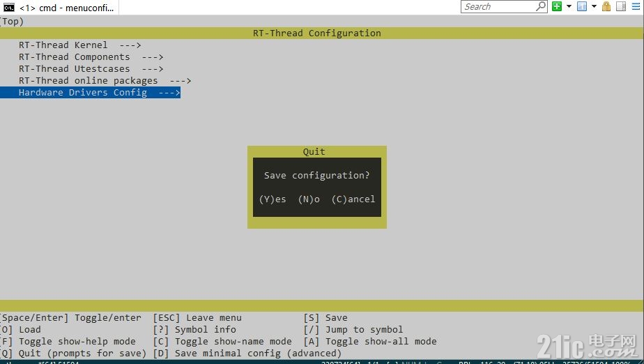Screen dimensions: 644x364
Task: Click [C] Toggle show-name mode hint
Action: tap(222, 342)
